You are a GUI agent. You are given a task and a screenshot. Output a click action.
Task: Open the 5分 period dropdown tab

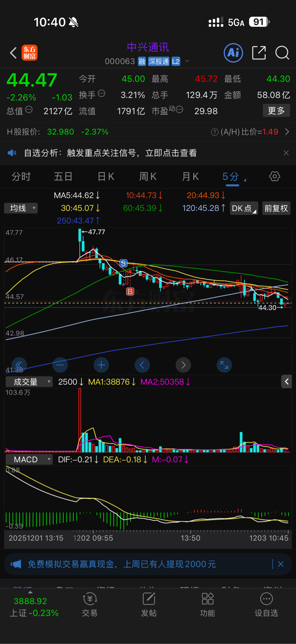click(x=234, y=177)
